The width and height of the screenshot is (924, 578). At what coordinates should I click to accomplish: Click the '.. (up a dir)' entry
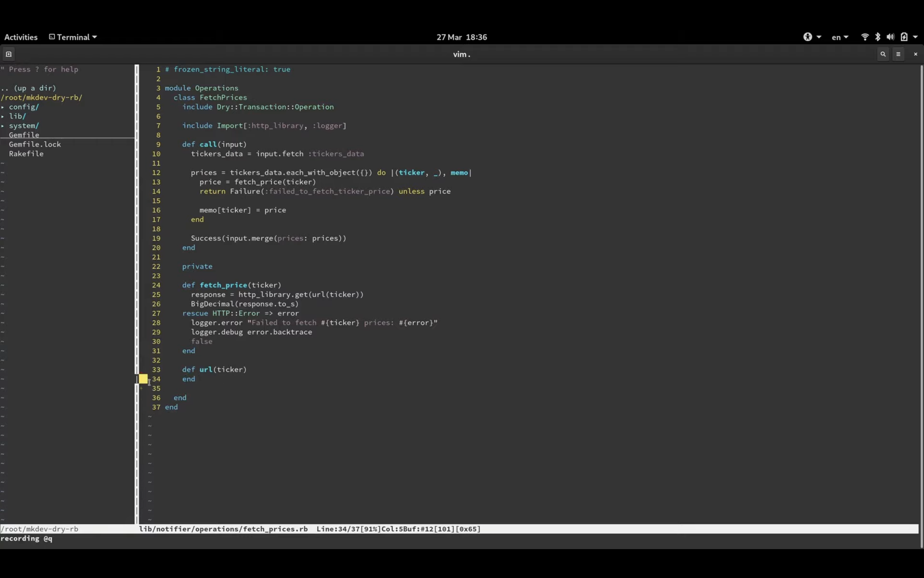point(28,88)
